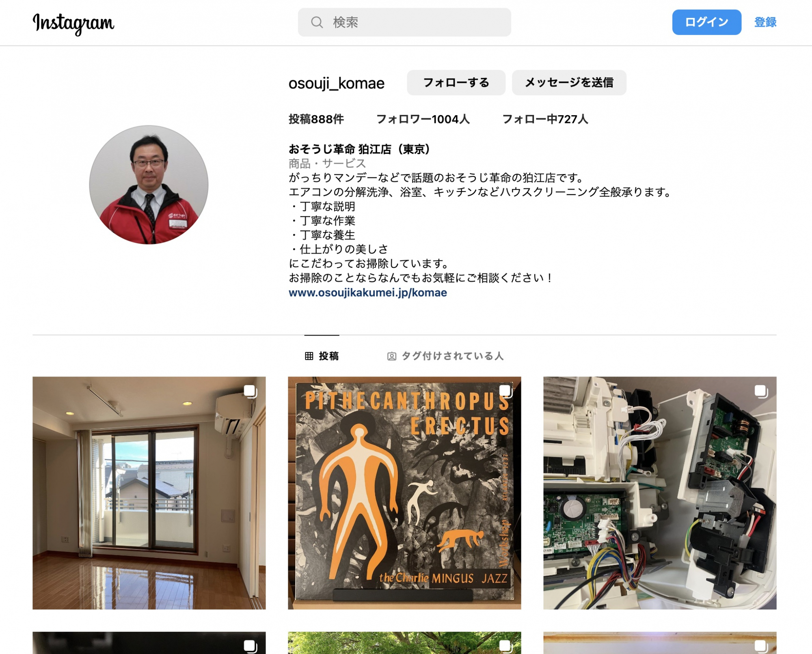
Task: Click the 登録 sign-up link
Action: tap(765, 22)
